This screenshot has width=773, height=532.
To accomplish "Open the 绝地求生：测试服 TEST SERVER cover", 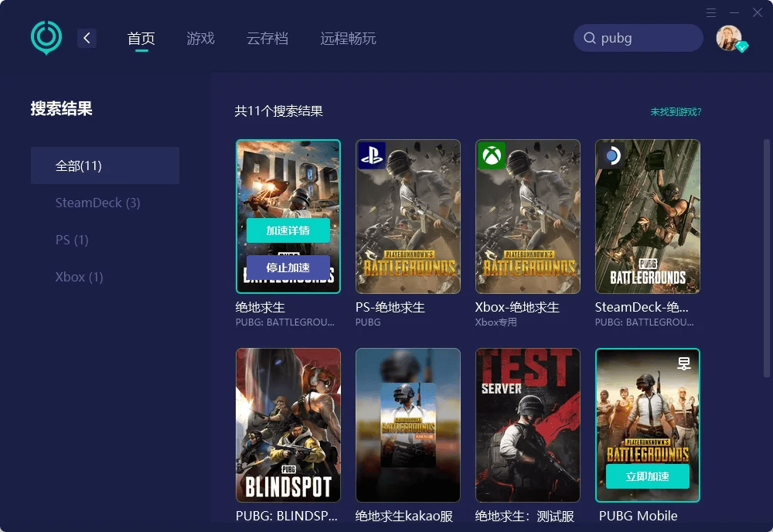I will (x=528, y=425).
